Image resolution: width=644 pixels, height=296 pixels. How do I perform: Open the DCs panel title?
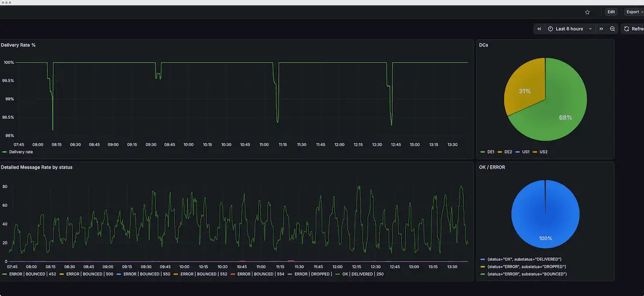pos(484,45)
